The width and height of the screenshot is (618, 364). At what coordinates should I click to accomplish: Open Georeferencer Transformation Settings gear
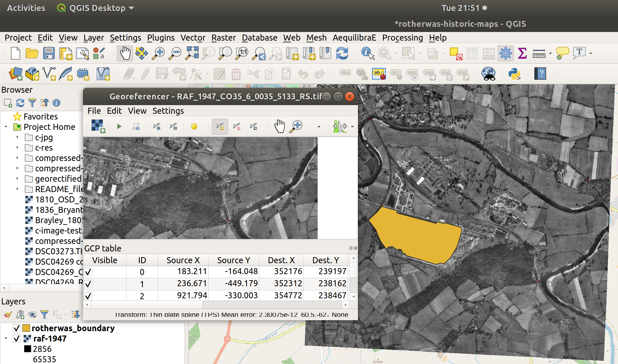[194, 126]
